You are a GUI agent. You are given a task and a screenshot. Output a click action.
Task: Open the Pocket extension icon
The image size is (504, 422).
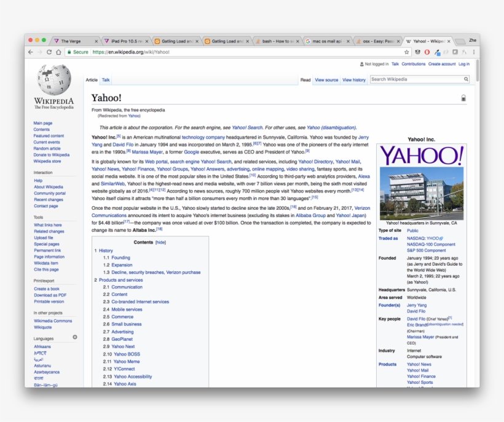click(417, 52)
